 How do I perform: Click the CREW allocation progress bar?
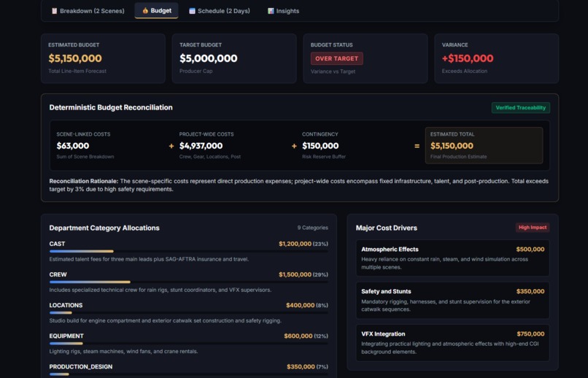pos(189,282)
